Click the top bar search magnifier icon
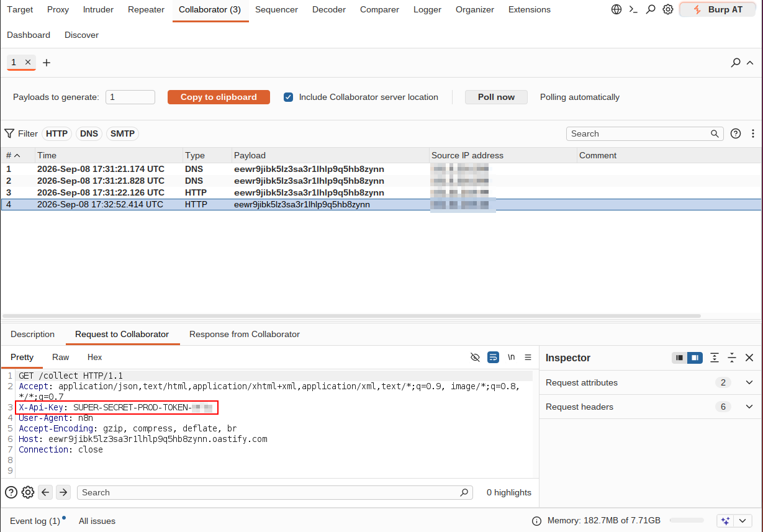 pyautogui.click(x=651, y=9)
